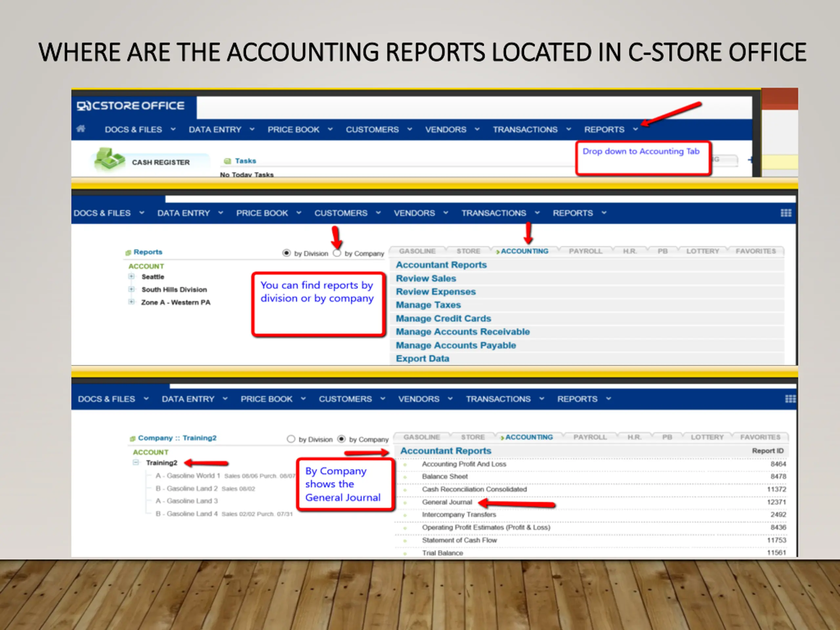Select the 'A - Gasoline World 1' station
This screenshot has height=630, width=840.
pos(188,475)
